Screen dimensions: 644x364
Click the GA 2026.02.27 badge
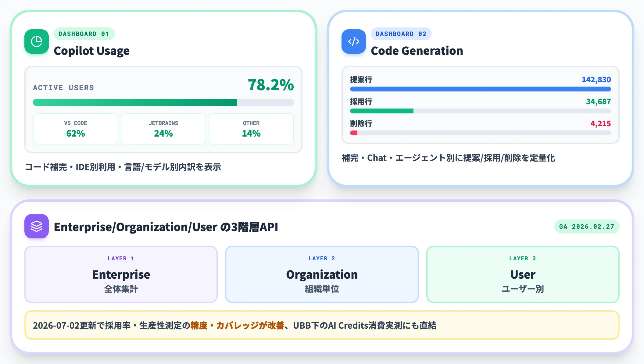point(587,227)
